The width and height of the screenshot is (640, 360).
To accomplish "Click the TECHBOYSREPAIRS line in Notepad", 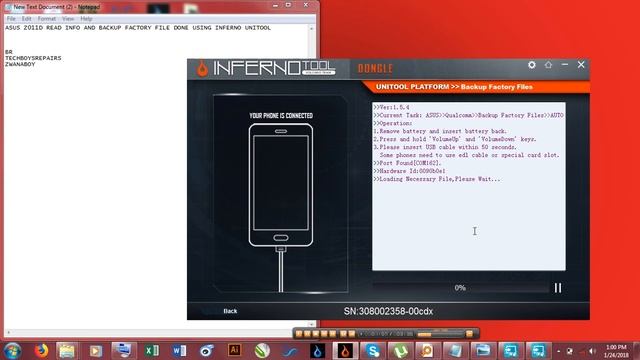I will click(33, 58).
